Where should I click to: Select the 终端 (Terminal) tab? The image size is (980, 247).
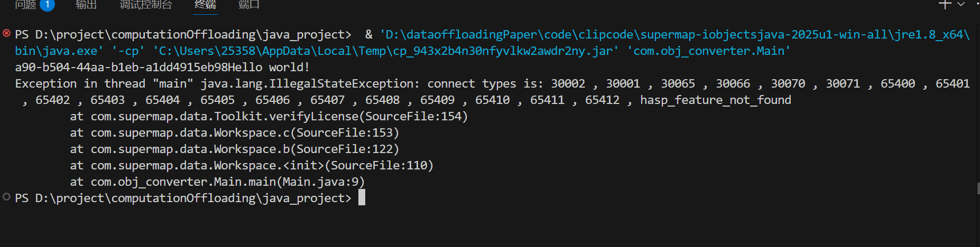point(205,4)
